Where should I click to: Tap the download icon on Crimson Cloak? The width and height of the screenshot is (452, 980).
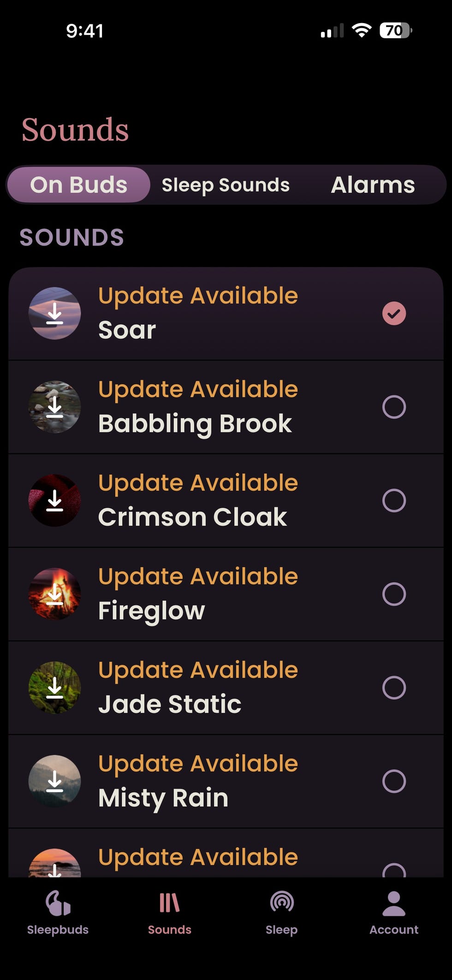click(54, 501)
